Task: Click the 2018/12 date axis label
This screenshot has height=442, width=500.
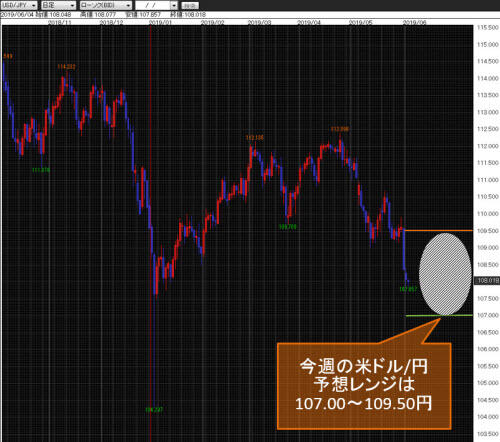Action: [x=111, y=23]
